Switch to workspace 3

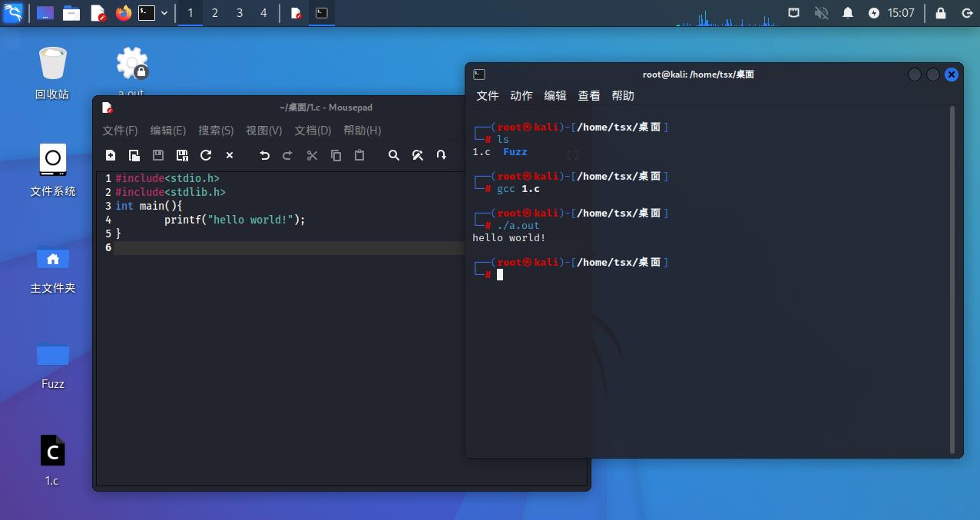tap(240, 13)
